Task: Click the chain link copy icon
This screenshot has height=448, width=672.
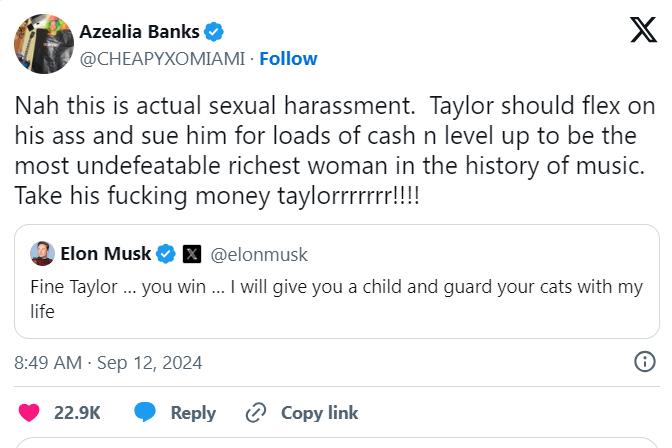Action: [x=256, y=412]
